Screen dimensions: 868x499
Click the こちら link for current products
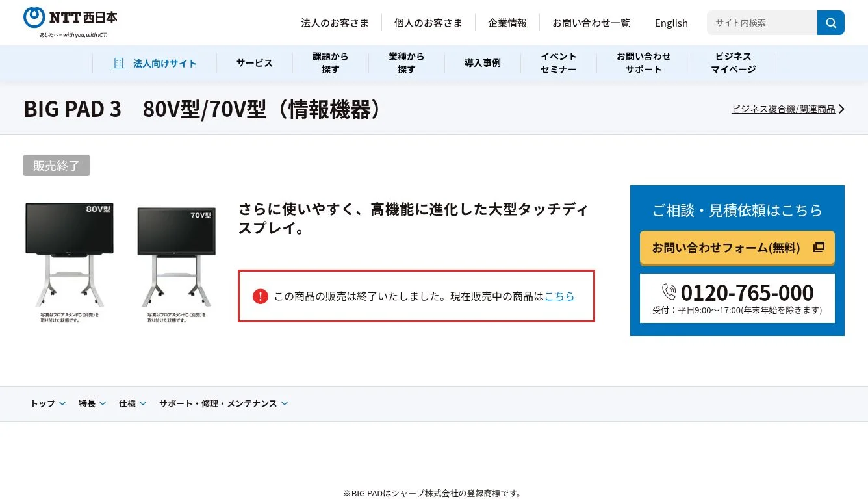[559, 296]
